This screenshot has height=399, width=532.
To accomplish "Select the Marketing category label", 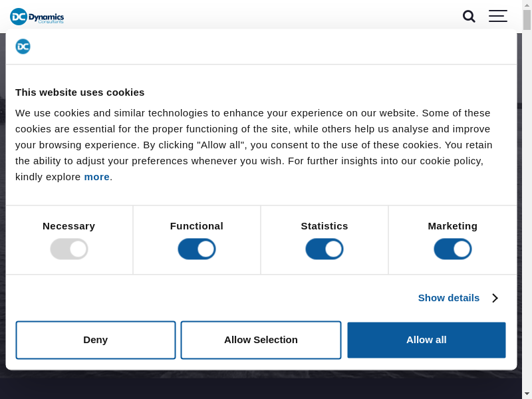I will point(453,226).
